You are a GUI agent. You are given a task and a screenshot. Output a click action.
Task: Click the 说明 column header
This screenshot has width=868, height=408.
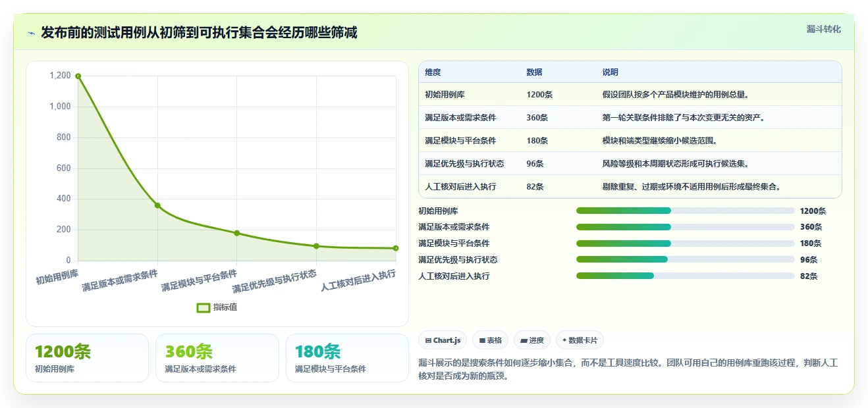coord(610,72)
